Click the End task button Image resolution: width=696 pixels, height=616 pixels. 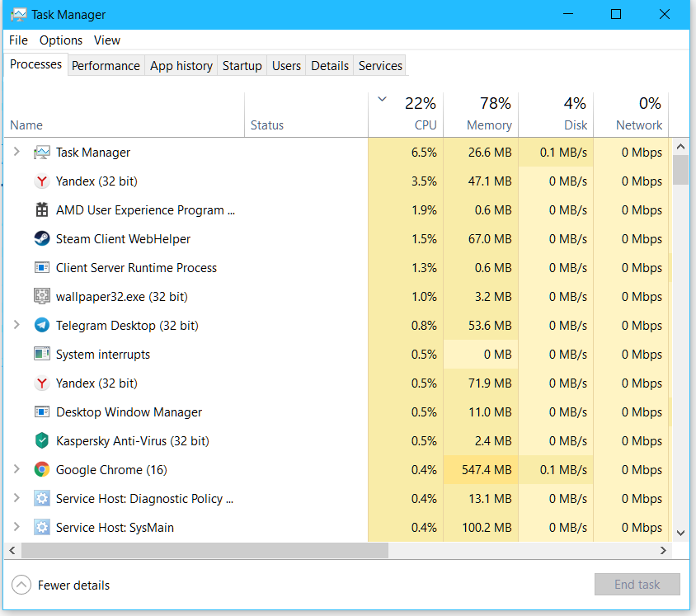pos(637,585)
